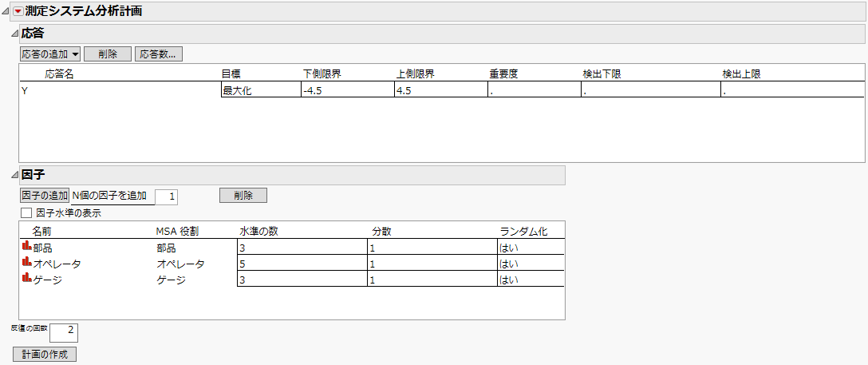
Task: Click the MSA 役割 value for オペレータ row
Action: (181, 264)
